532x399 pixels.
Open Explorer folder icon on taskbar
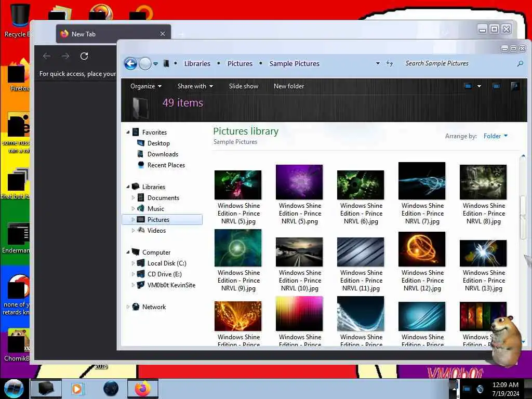(46, 389)
